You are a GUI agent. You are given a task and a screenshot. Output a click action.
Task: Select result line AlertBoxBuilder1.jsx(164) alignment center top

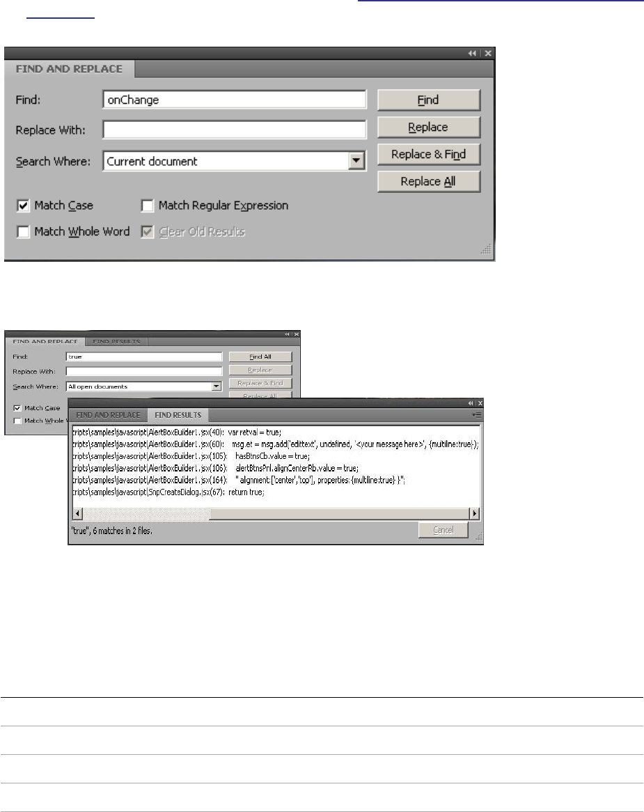239,480
